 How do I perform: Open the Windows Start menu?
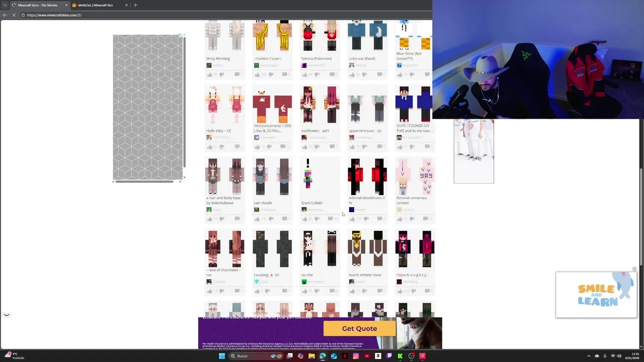(222, 356)
